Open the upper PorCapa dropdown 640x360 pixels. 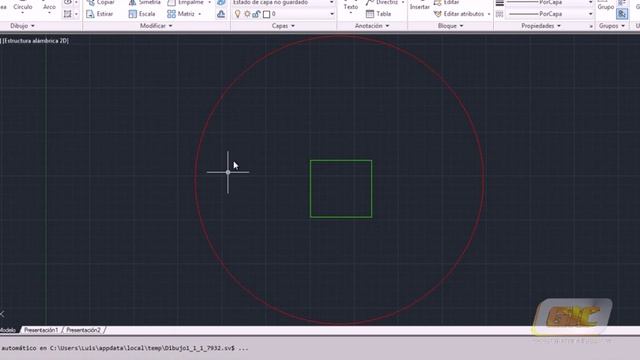pyautogui.click(x=590, y=3)
